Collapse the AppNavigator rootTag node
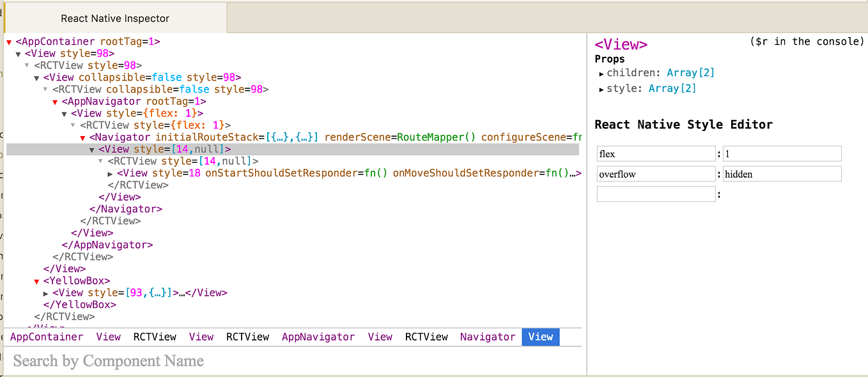The width and height of the screenshot is (868, 377). point(54,101)
